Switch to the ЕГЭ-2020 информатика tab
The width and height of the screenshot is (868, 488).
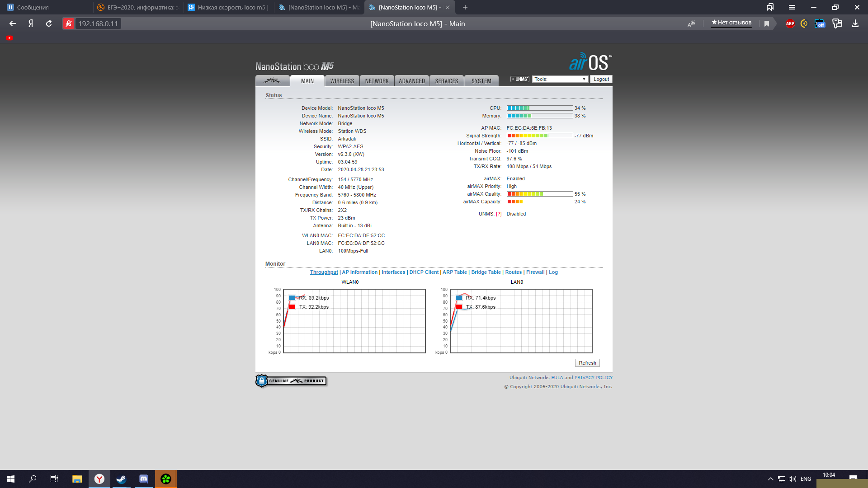138,7
